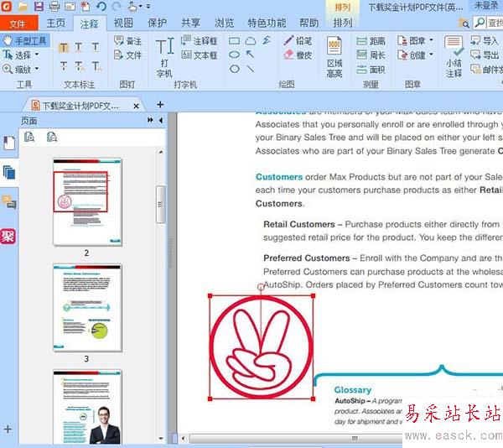Activate the 区域高亮 area highlight tool
This screenshot has width=503, height=448.
pos(334,57)
